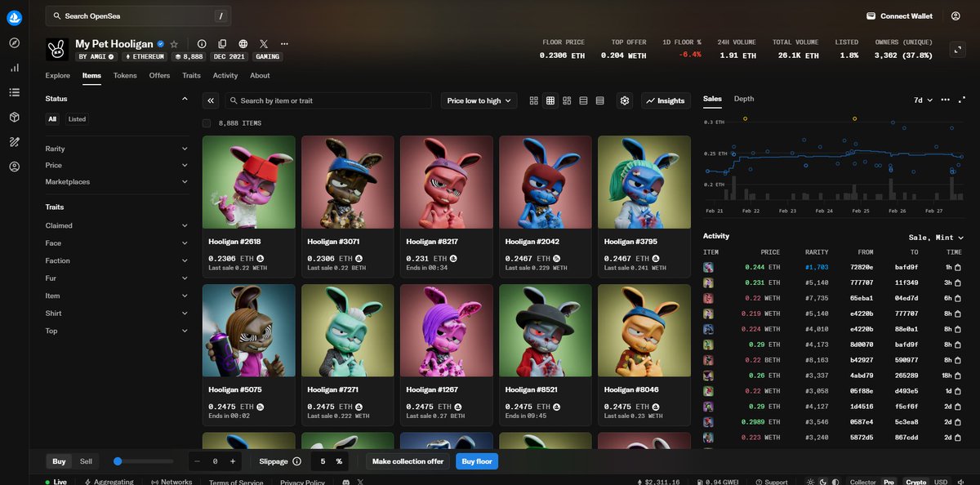Viewport: 980px width, 485px height.
Task: Open the list icon in left sidebar
Action: point(14,92)
